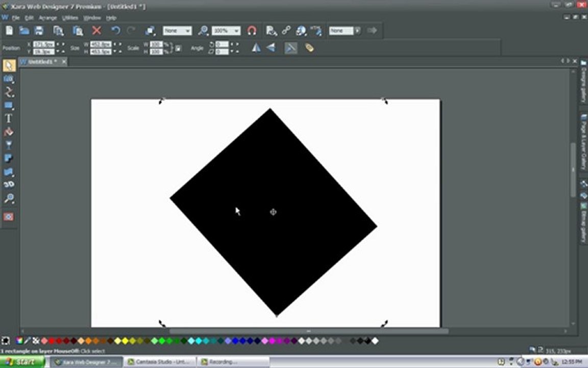The image size is (588, 368).
Task: Toggle the scale line widths button
Action: [x=290, y=48]
